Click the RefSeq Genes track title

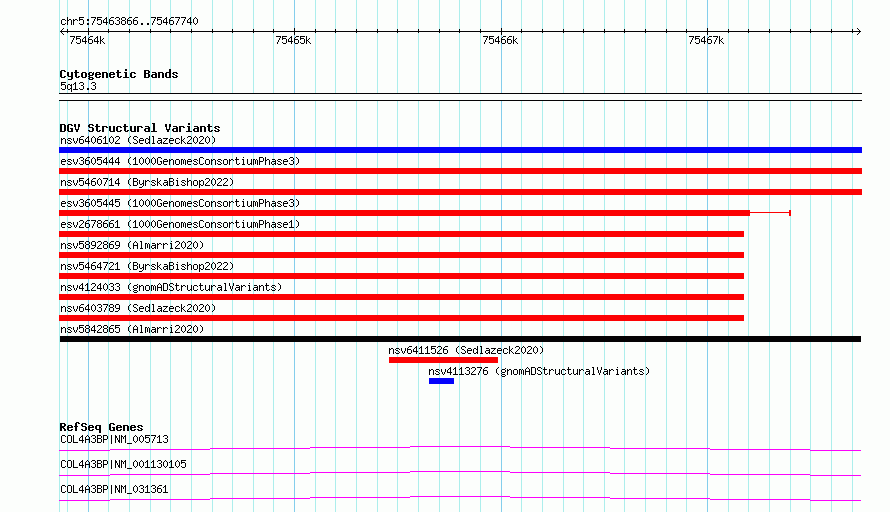101,427
